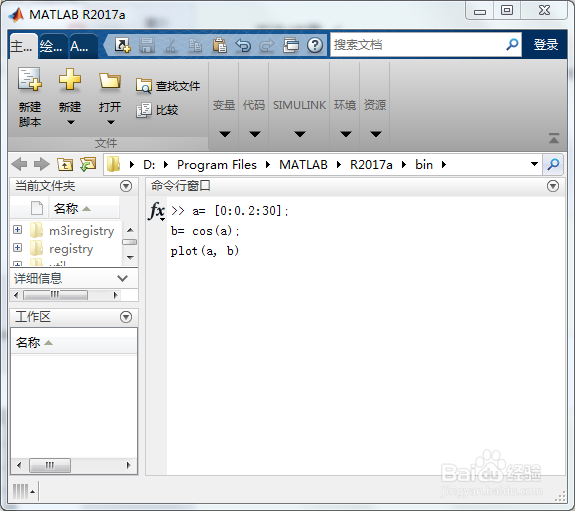Switch to the Home (主...) tab
This screenshot has width=575, height=511.
click(23, 46)
